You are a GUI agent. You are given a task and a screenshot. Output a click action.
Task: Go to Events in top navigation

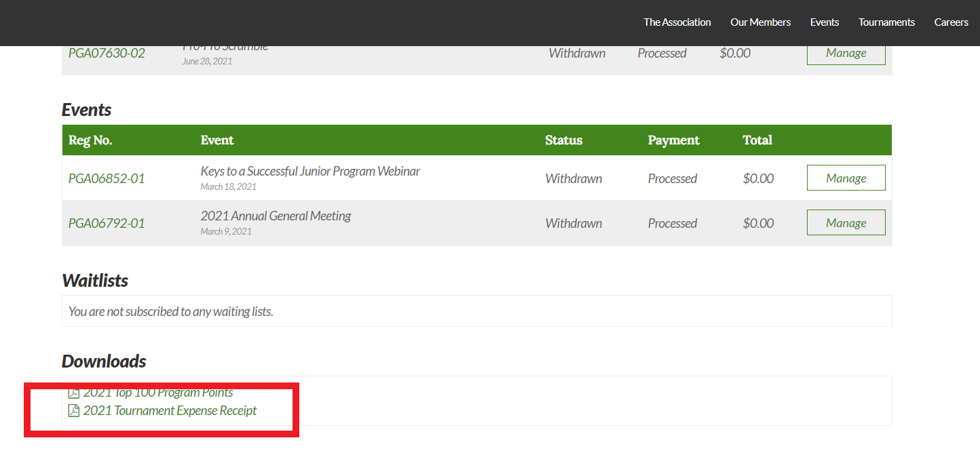click(x=824, y=22)
